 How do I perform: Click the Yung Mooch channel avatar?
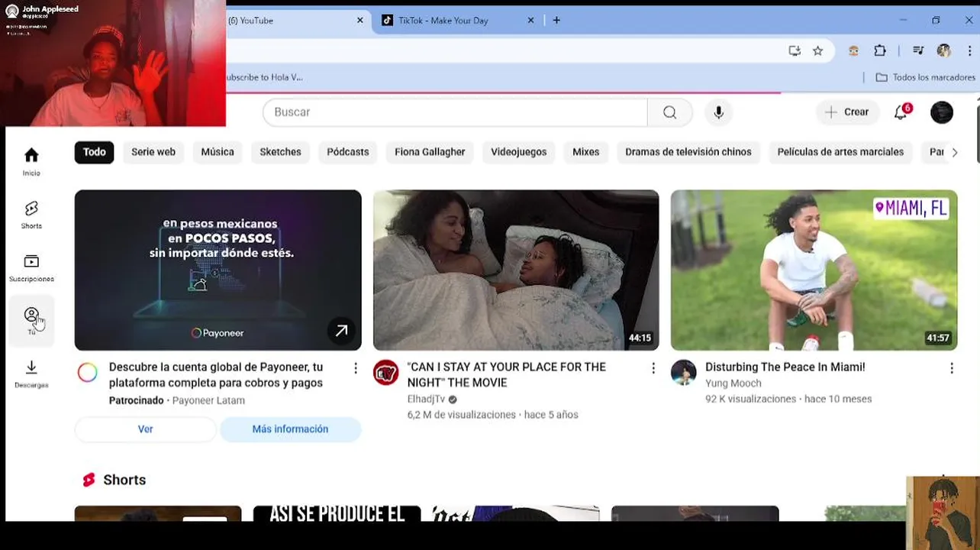coord(684,373)
